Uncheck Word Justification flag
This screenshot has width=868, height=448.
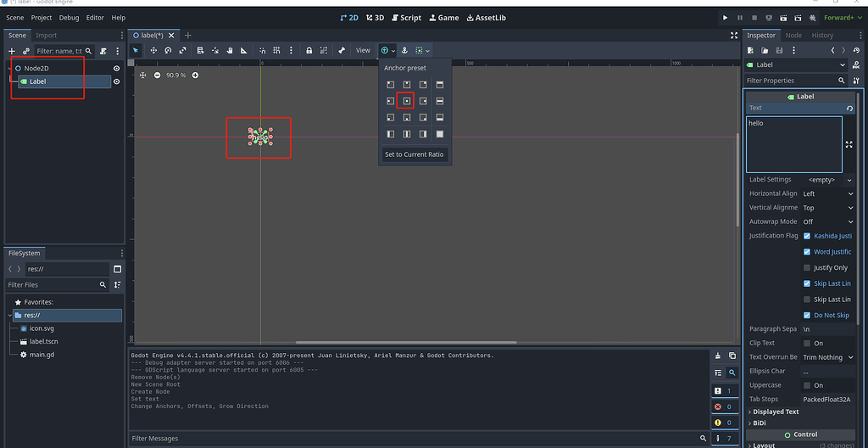tap(807, 252)
